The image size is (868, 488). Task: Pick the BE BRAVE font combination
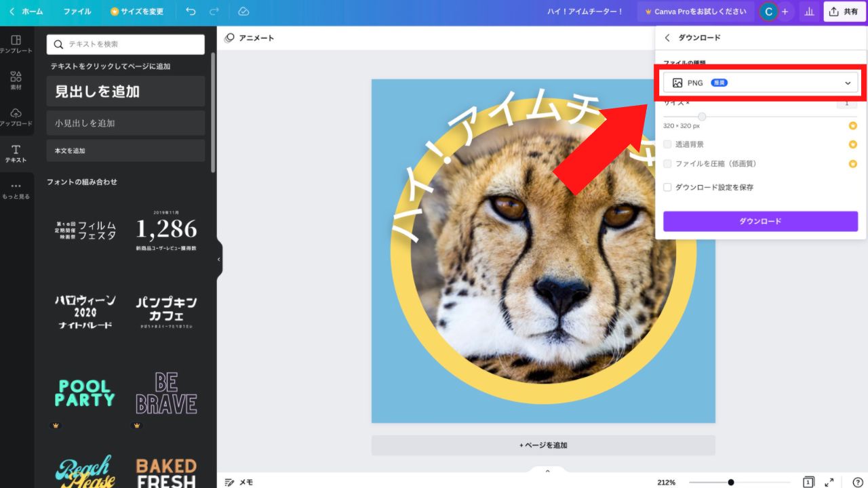click(166, 393)
